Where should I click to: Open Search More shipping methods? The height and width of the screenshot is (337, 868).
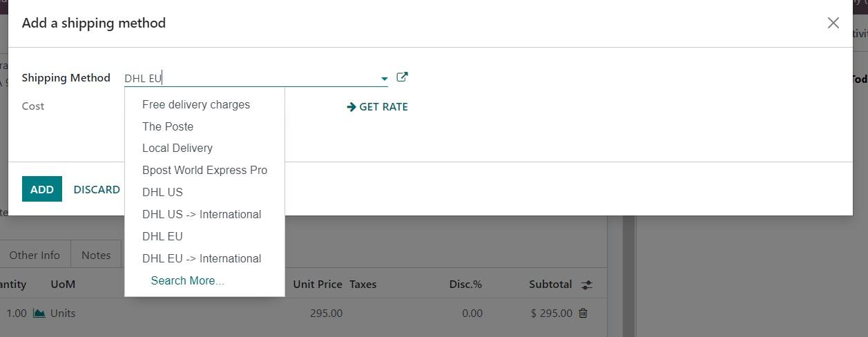pyautogui.click(x=187, y=280)
